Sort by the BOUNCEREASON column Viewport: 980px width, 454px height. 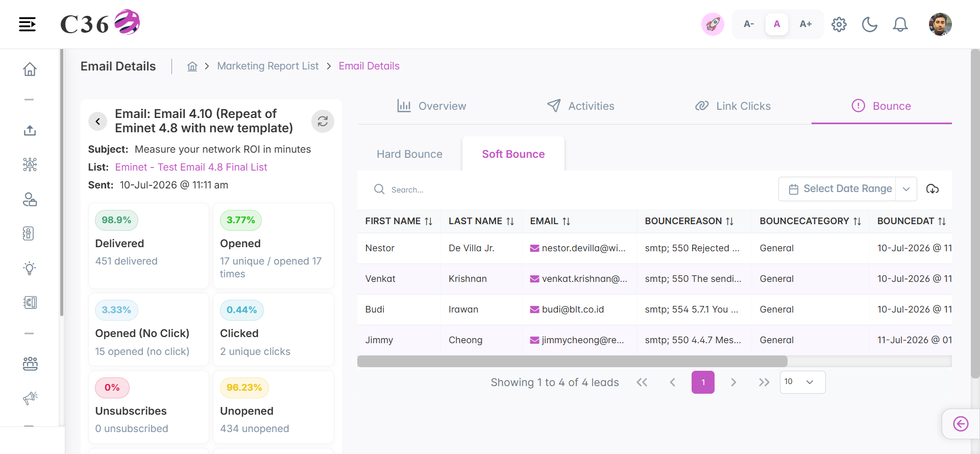tap(689, 221)
